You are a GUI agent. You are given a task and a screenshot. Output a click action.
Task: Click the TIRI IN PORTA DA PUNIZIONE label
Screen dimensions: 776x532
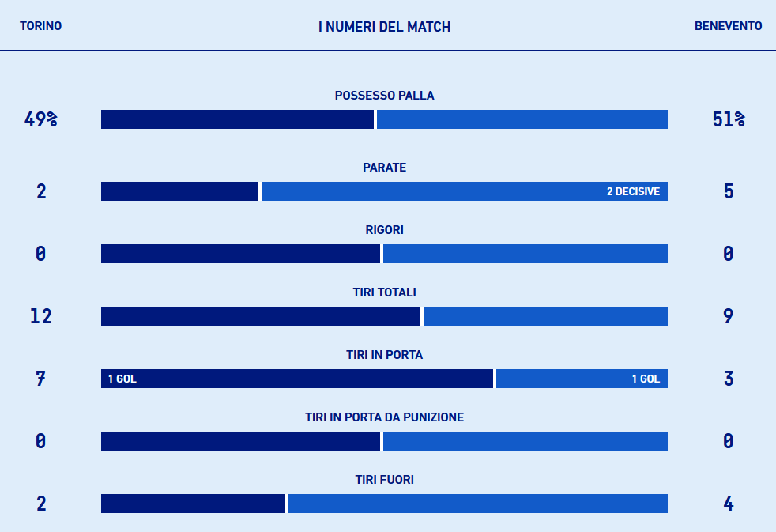tap(384, 417)
